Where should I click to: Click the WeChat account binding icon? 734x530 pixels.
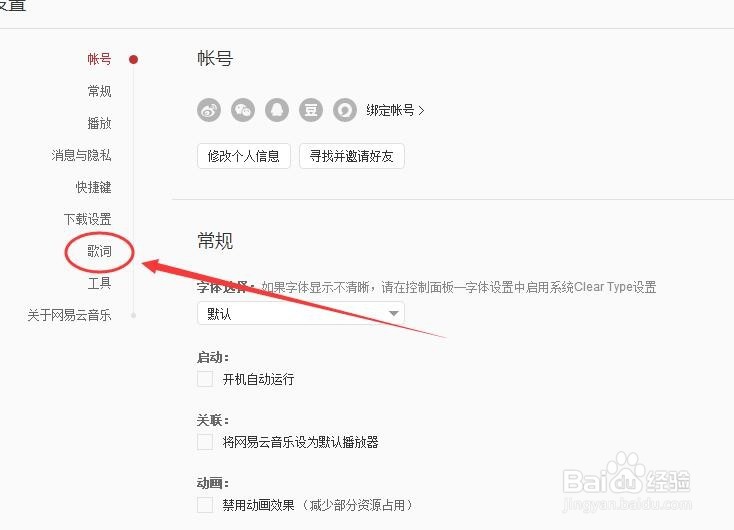tap(243, 110)
